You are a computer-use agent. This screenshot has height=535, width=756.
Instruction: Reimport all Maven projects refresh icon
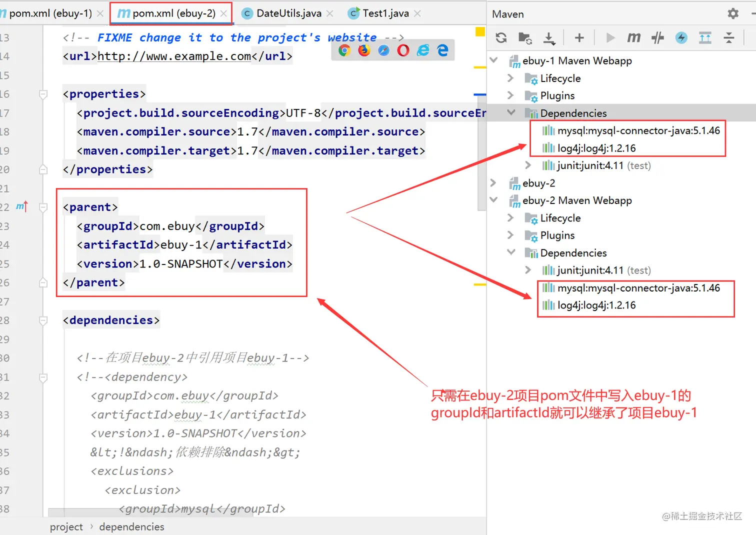[x=501, y=37]
